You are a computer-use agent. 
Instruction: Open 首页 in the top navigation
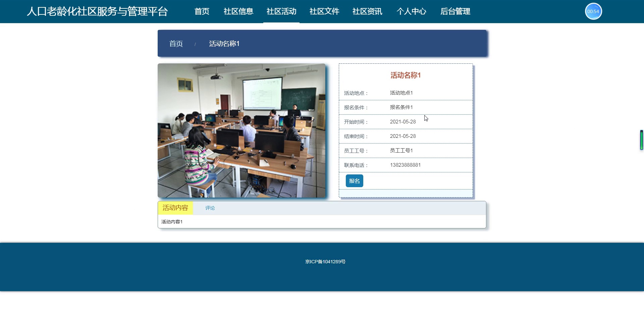tap(202, 11)
